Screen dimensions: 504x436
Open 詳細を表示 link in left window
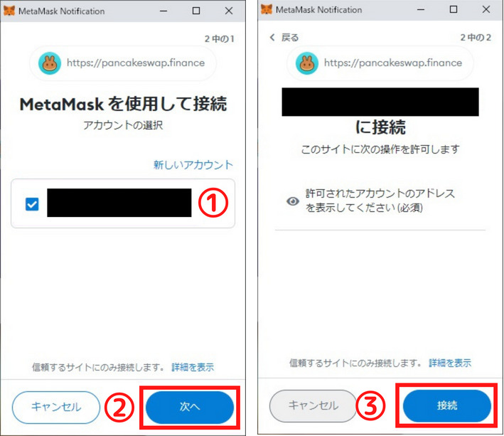tap(193, 367)
